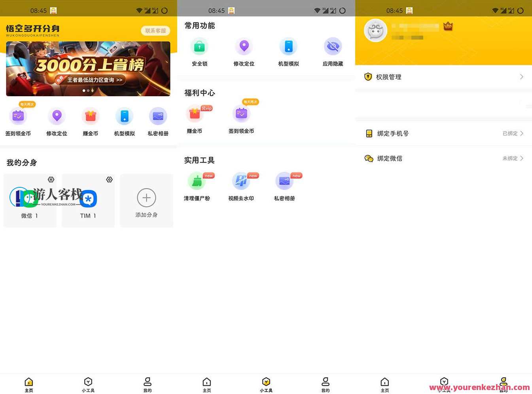
Task: Tap the VIP crown badge beside username
Action: click(448, 27)
